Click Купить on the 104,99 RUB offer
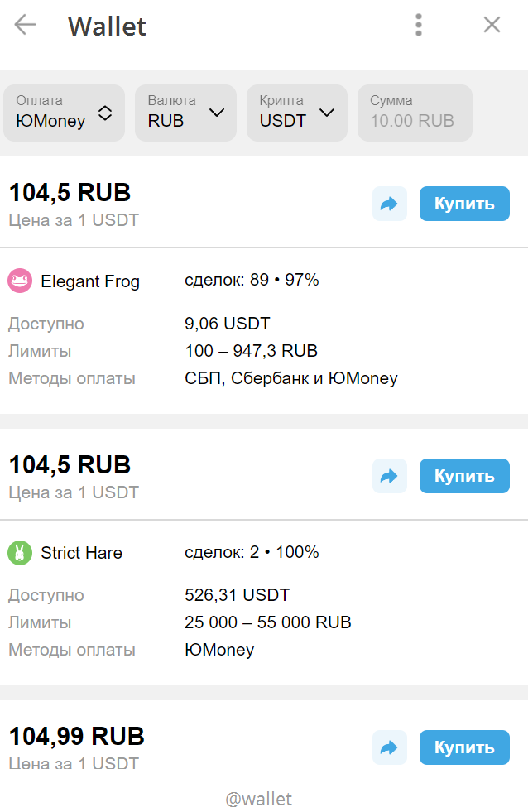The image size is (528, 812). 464,747
